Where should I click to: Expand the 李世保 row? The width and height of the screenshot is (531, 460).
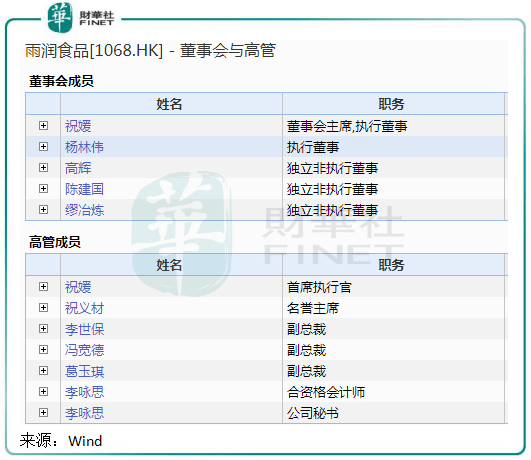pos(43,329)
